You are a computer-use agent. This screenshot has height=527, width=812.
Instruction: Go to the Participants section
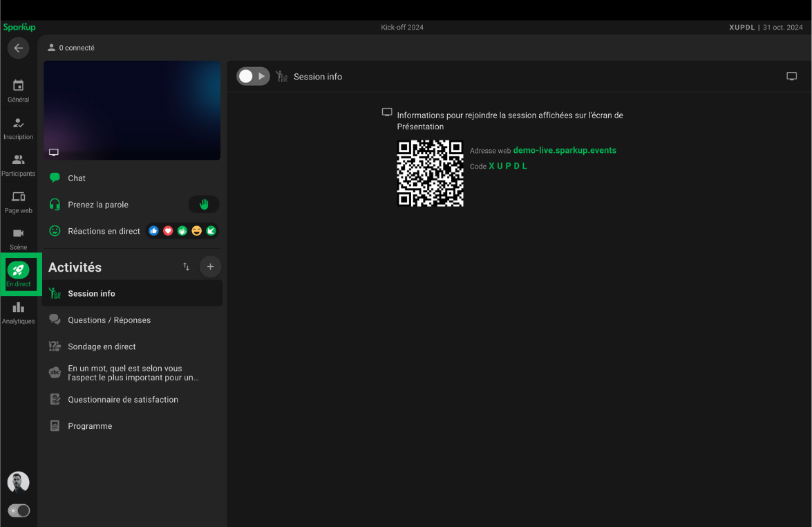tap(18, 165)
